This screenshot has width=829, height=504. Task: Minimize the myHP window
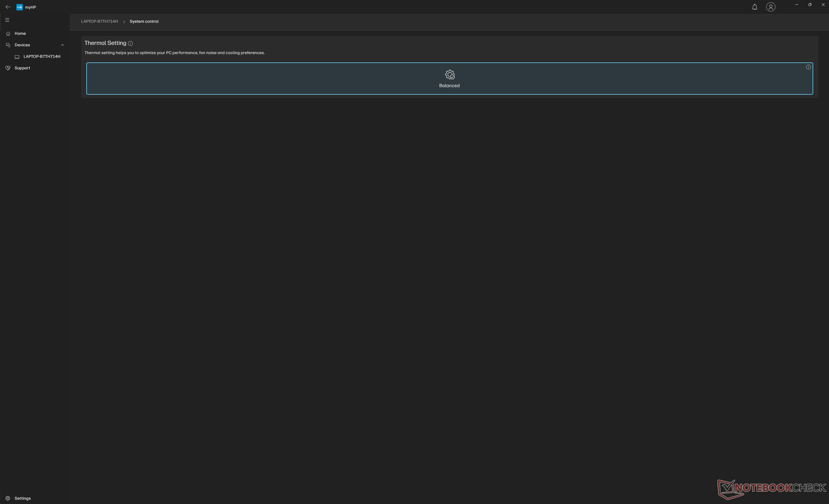click(796, 5)
